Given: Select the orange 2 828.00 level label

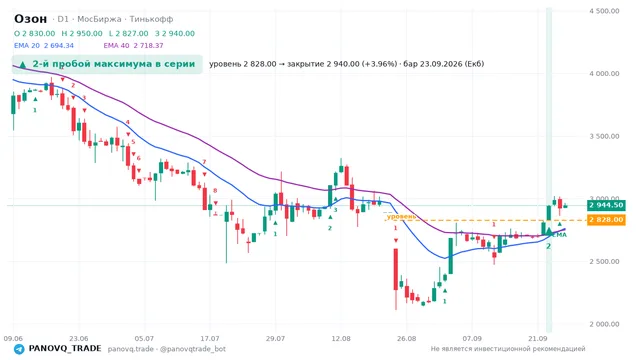Looking at the screenshot, I should click(x=606, y=220).
